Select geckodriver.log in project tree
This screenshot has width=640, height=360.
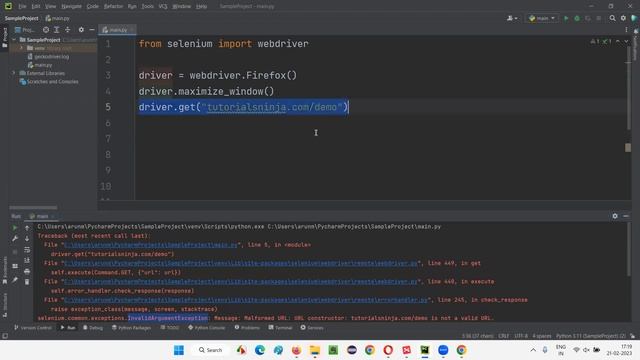click(x=48, y=56)
